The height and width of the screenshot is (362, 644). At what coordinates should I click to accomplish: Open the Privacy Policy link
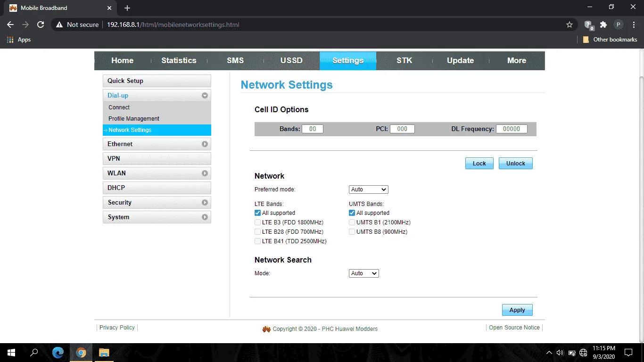(117, 328)
